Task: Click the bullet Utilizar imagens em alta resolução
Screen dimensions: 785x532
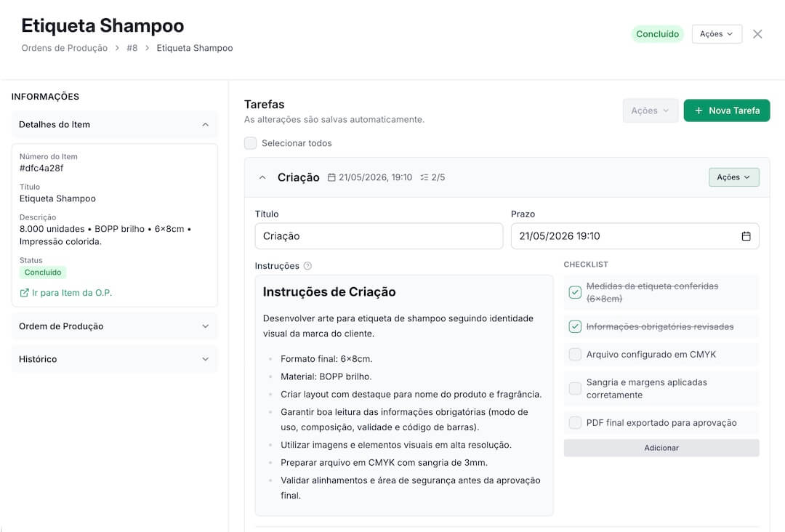Action: pos(396,445)
